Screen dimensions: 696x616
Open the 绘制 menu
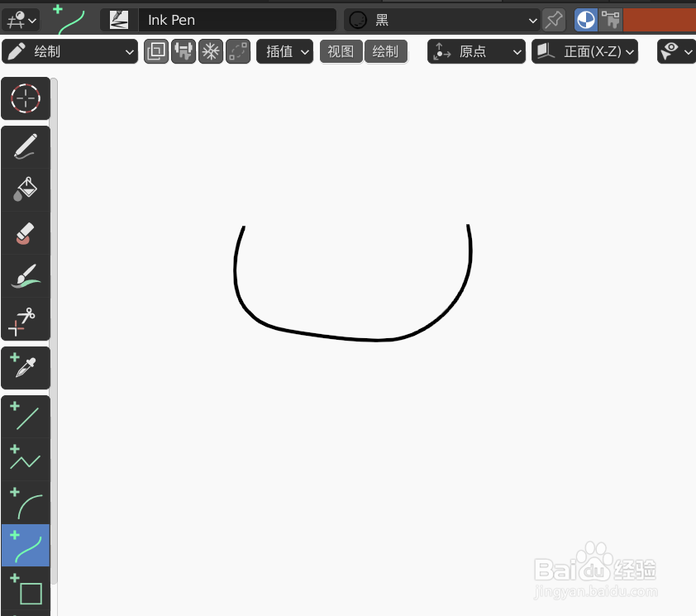pos(386,51)
